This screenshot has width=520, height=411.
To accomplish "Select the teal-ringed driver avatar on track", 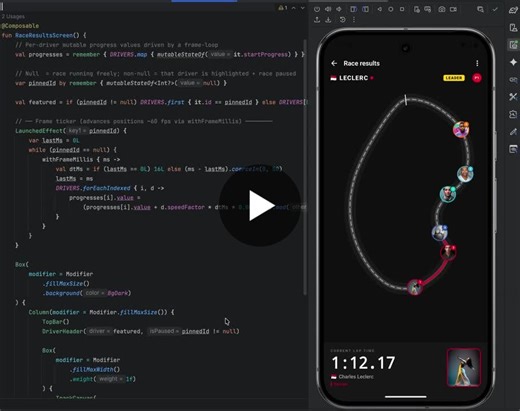I will point(448,194).
